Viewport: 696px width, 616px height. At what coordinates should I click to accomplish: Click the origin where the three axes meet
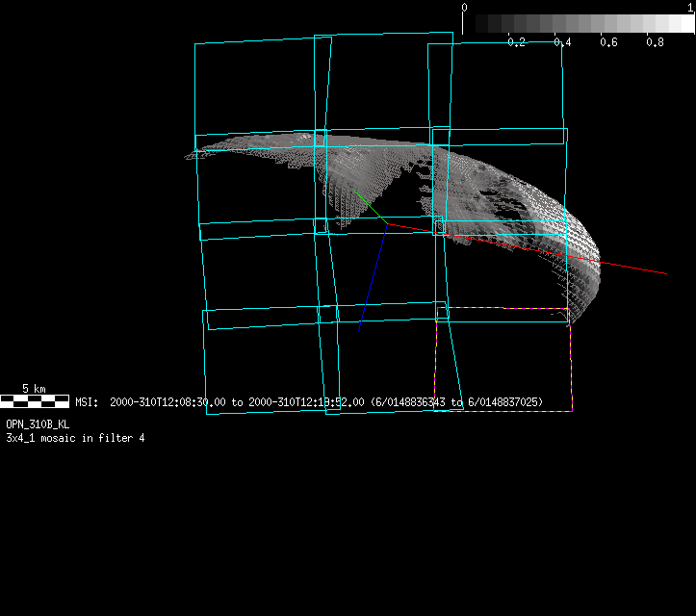click(x=387, y=223)
